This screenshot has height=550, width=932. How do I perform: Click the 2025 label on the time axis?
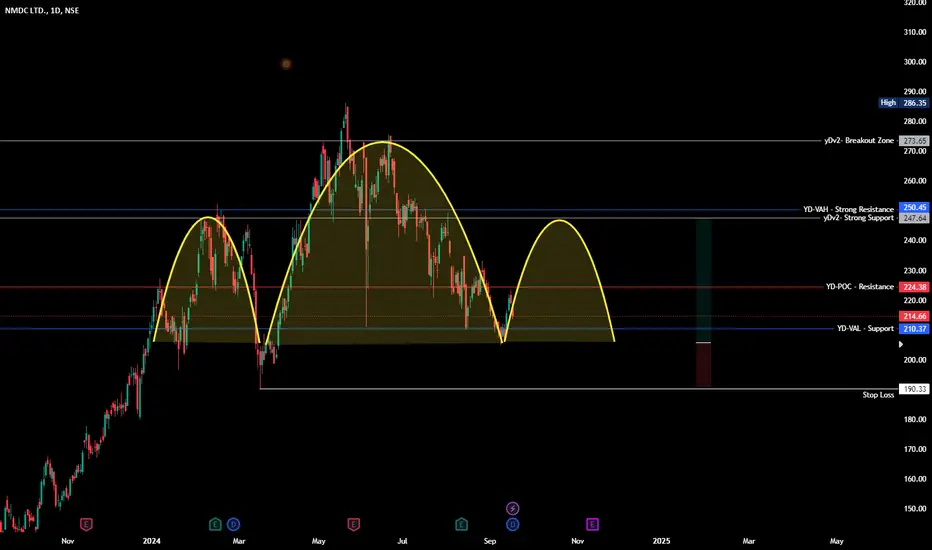tap(661, 541)
